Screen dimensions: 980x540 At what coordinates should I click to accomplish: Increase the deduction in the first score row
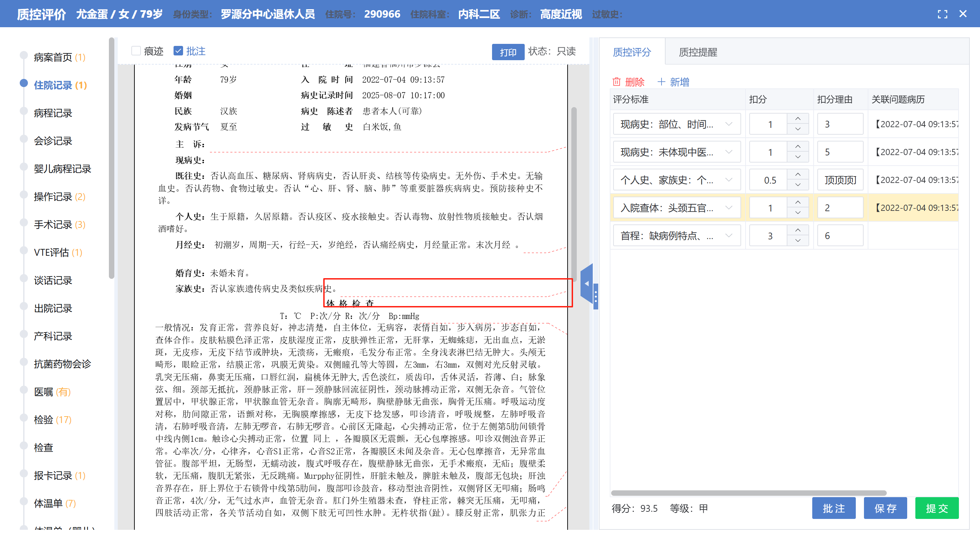(798, 119)
